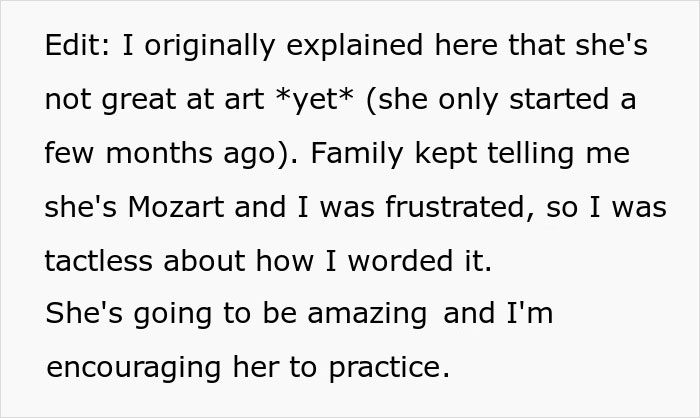The image size is (700, 418).
Task: Select the word "months"
Action: [158, 153]
